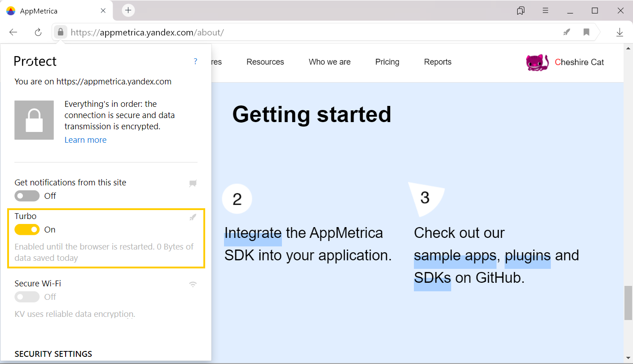
Task: Click the step 2 circle
Action: point(237,198)
